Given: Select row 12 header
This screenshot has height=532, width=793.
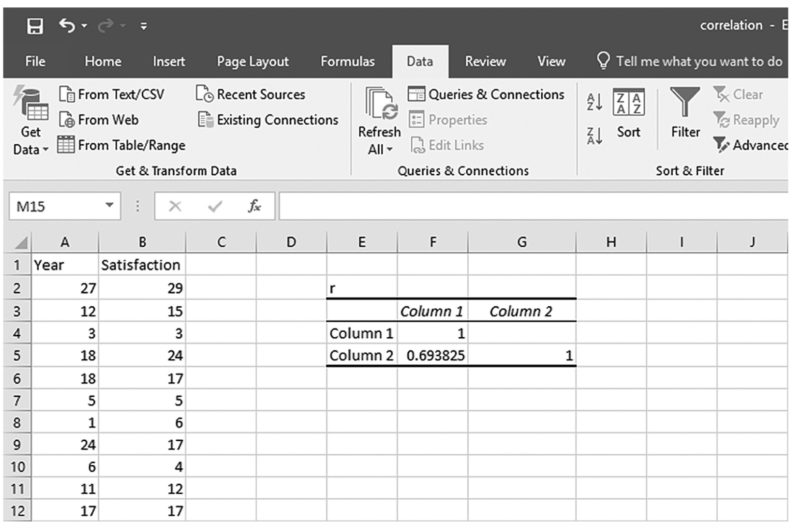Looking at the screenshot, I should click(17, 511).
